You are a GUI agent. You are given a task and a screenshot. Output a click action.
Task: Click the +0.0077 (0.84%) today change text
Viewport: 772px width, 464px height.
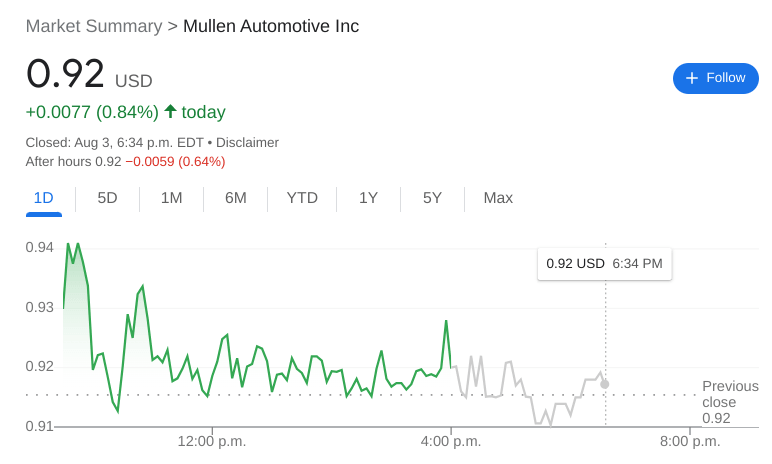[x=126, y=112]
